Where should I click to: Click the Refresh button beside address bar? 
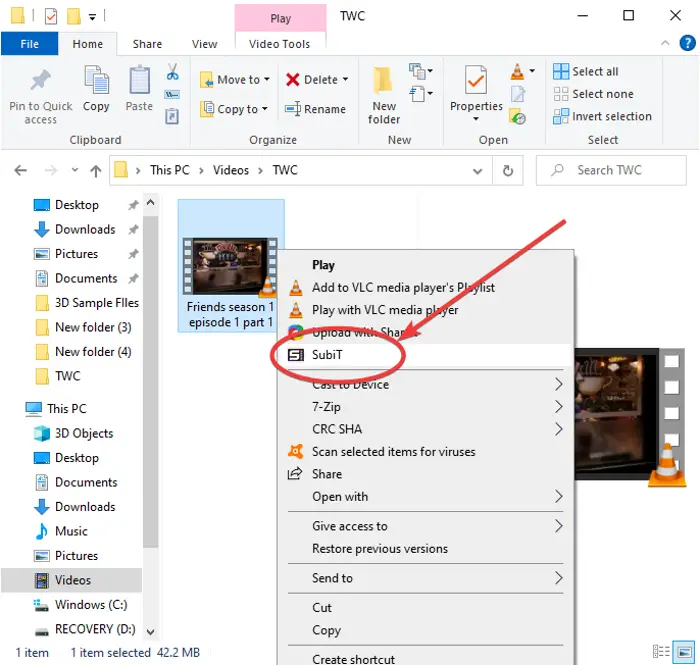[508, 170]
